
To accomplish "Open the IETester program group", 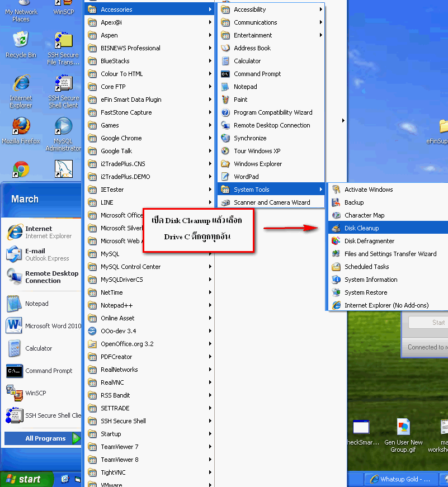I will 149,190.
